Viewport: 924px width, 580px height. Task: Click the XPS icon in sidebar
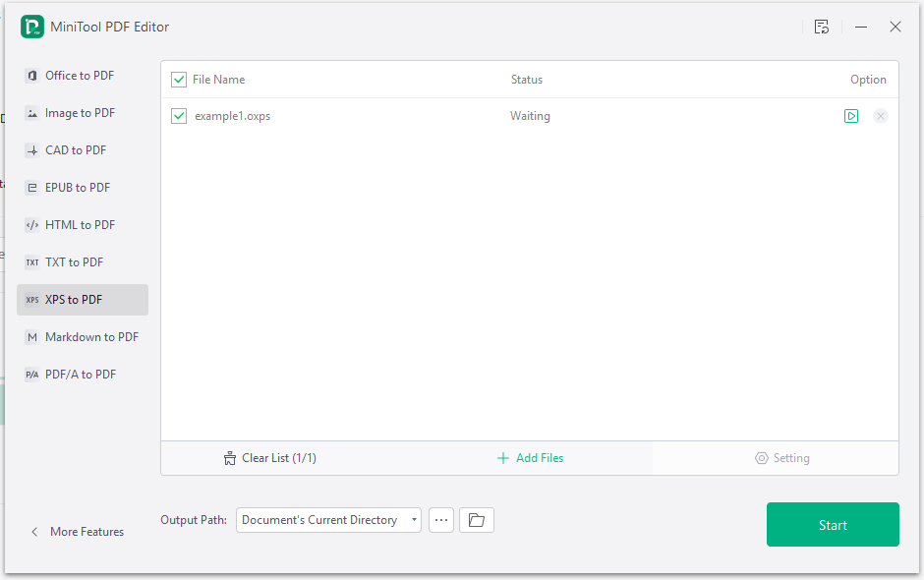point(32,300)
